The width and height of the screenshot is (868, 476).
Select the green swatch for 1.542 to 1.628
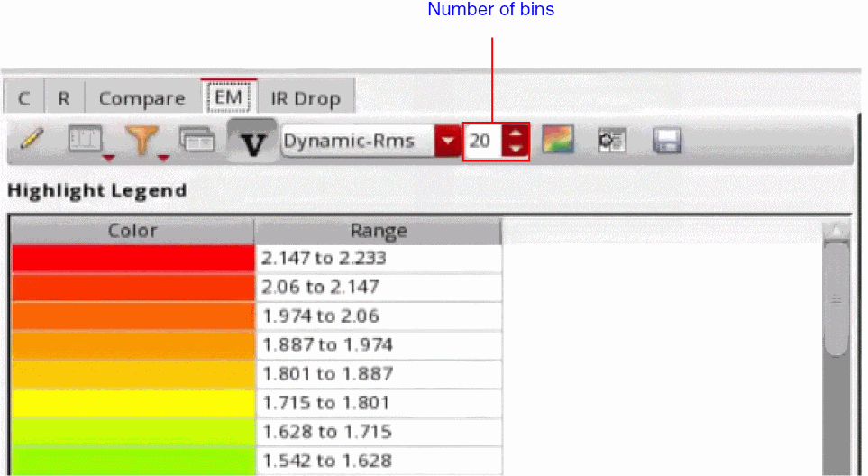click(x=132, y=461)
